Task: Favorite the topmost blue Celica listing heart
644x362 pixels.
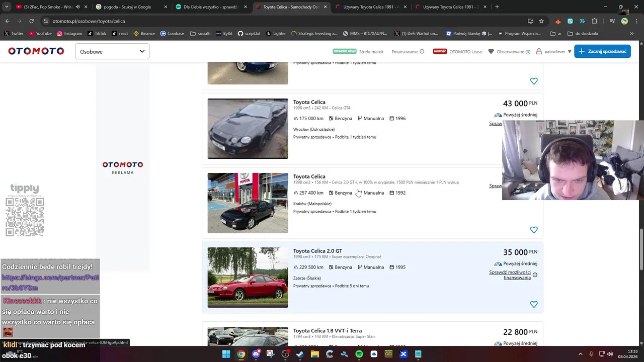Action: pyautogui.click(x=534, y=81)
